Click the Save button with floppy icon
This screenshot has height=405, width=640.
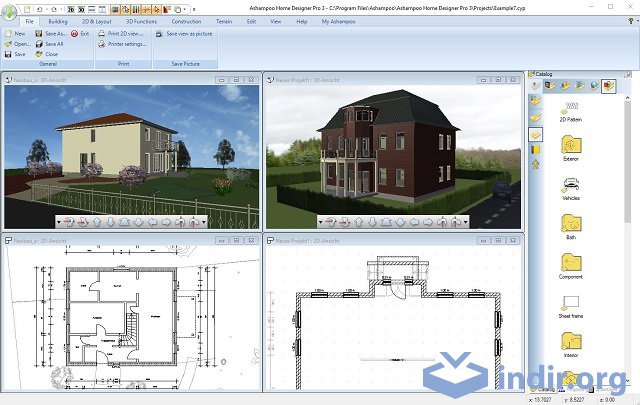[15, 54]
